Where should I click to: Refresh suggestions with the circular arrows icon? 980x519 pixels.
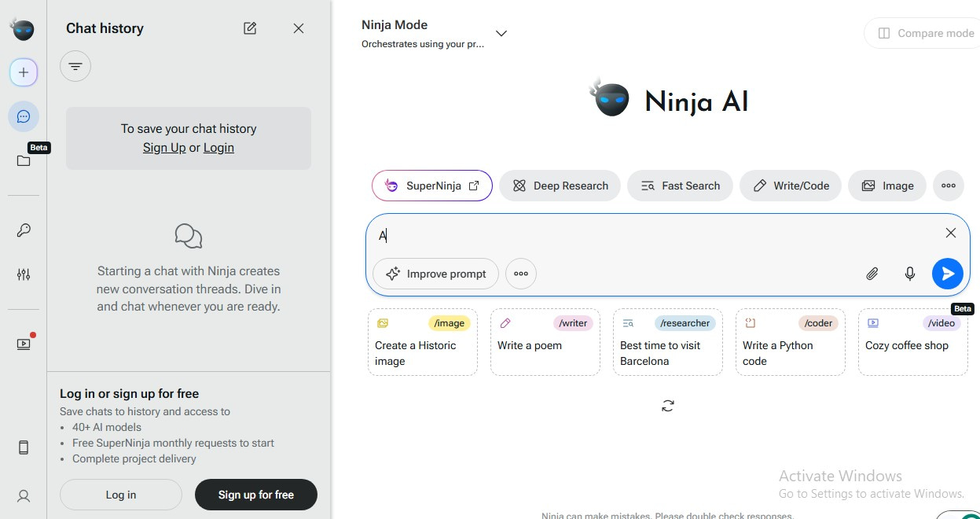[667, 405]
